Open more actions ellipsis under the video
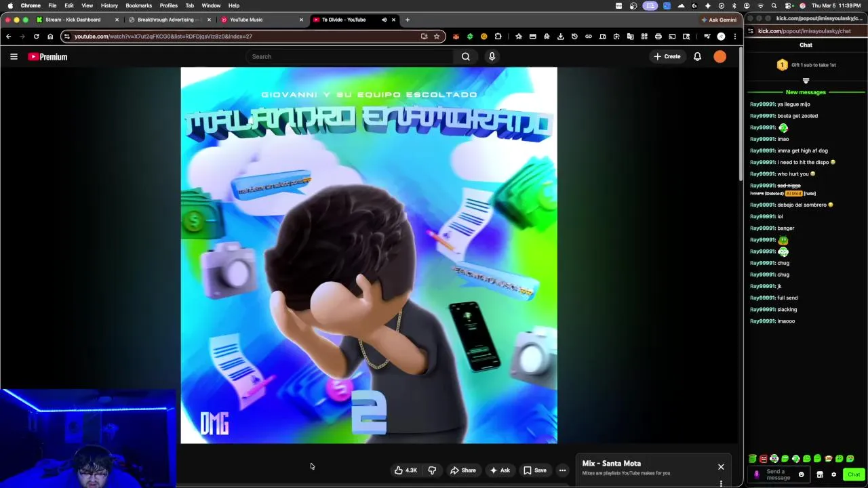Image resolution: width=868 pixels, height=488 pixels. tap(562, 470)
